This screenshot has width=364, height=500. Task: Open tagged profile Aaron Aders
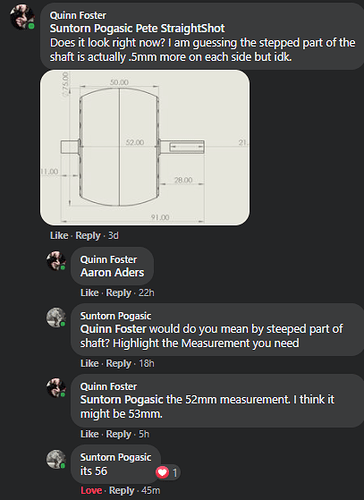click(112, 273)
